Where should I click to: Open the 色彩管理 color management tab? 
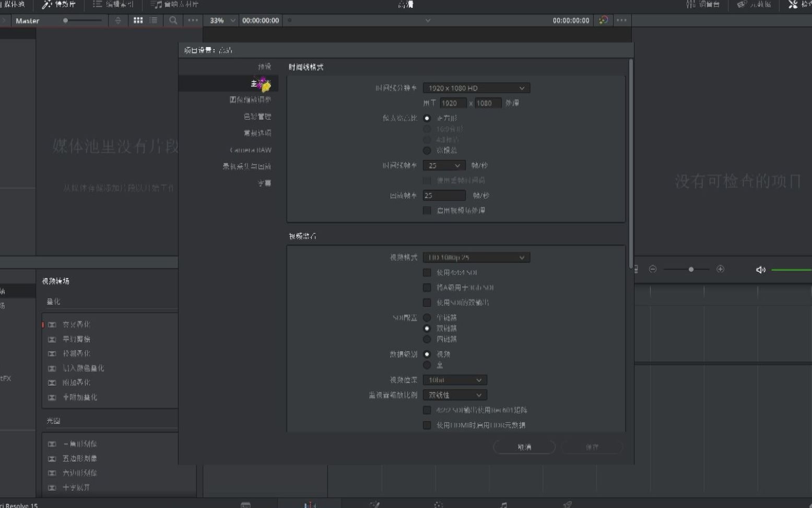pyautogui.click(x=257, y=117)
